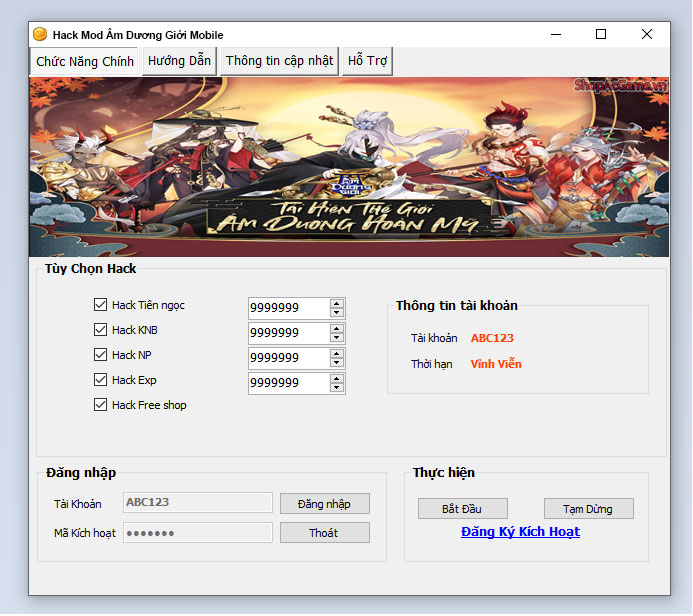693x616 pixels.
Task: Click the Hack Free shop label
Action: 149,405
